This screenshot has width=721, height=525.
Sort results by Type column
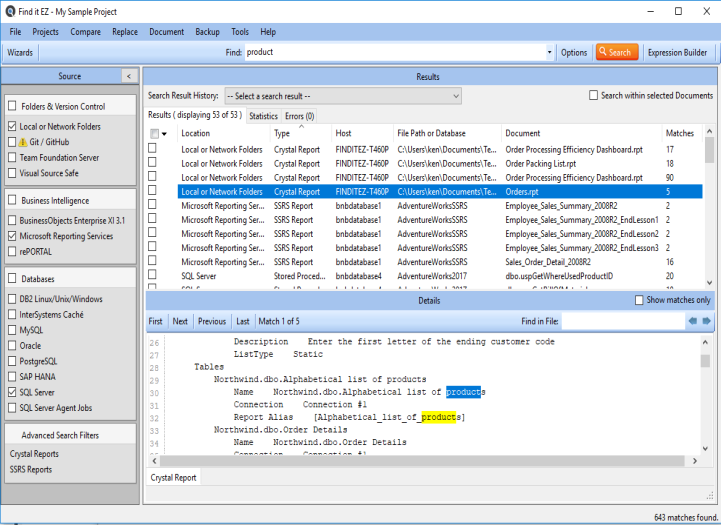coord(301,133)
